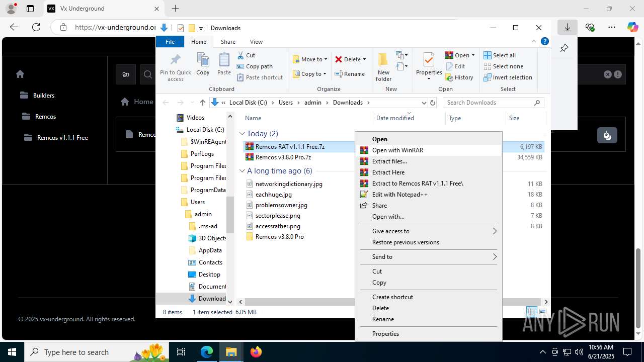The height and width of the screenshot is (362, 644).
Task: Click Rename in Organize group
Action: tap(350, 74)
